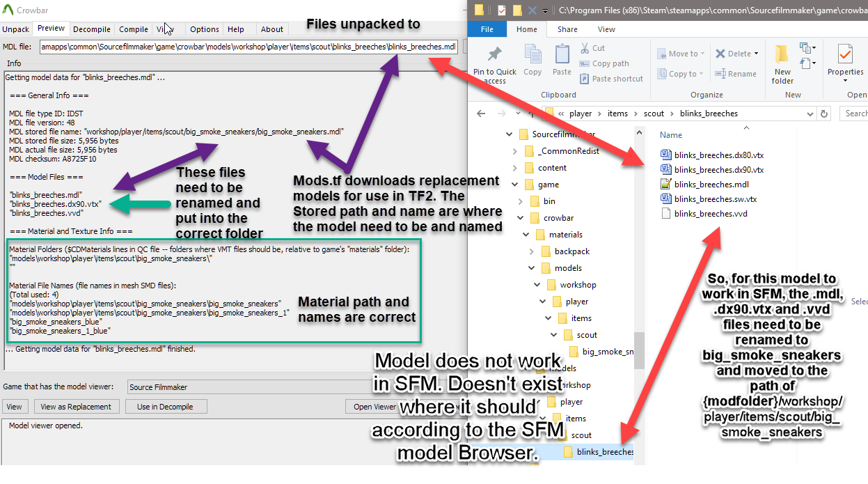The image size is (868, 484).
Task: Click the Open Viewer button
Action: coord(374,407)
